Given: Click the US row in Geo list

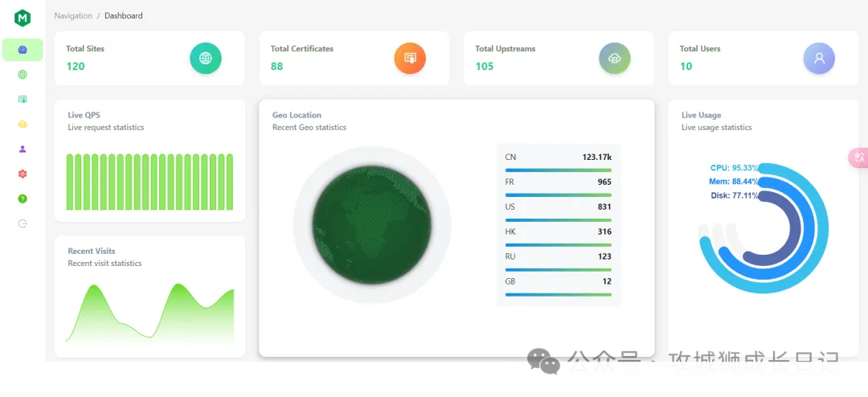Looking at the screenshot, I should tap(558, 207).
